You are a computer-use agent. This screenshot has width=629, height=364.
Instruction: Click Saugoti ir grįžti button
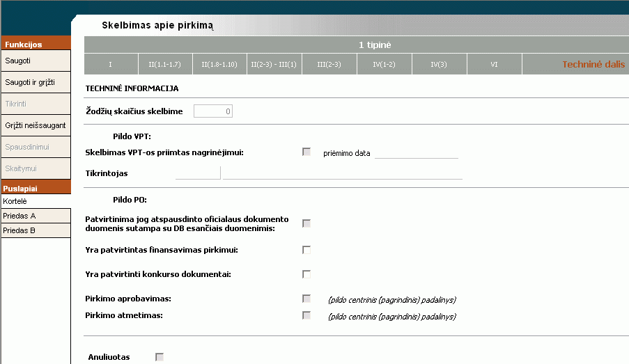tap(36, 83)
